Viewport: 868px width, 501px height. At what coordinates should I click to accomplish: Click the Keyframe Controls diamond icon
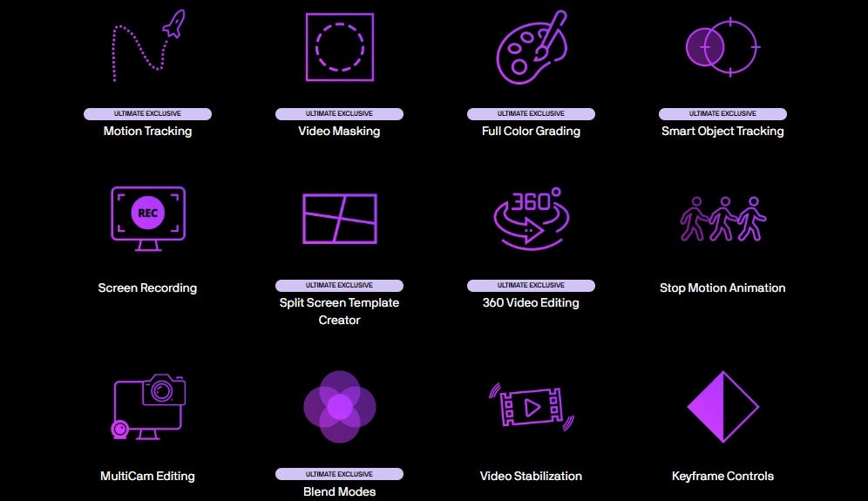coord(723,407)
